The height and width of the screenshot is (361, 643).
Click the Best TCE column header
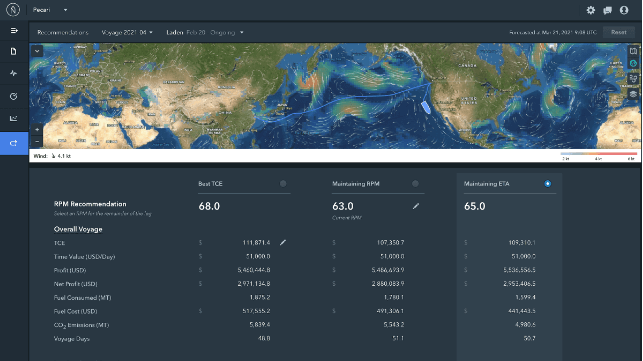210,184
